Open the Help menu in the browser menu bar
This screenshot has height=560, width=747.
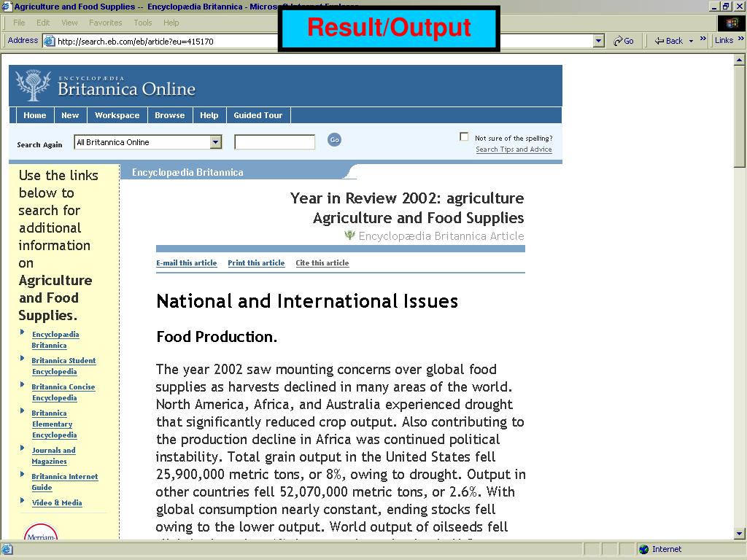171,23
